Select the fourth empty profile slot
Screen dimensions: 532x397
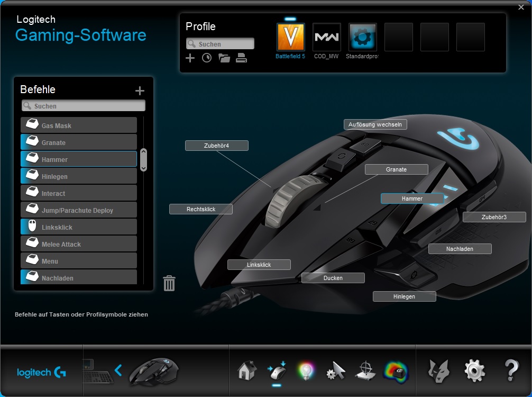coord(398,37)
